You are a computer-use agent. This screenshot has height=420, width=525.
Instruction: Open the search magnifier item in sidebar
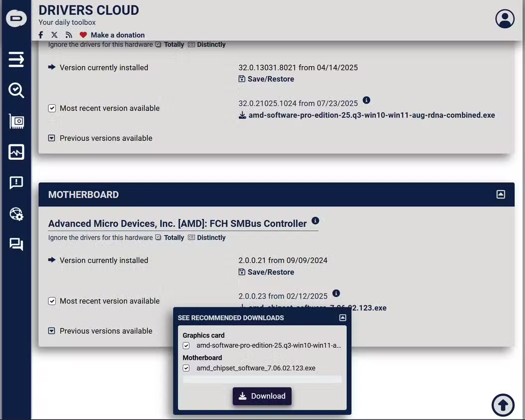(x=16, y=91)
